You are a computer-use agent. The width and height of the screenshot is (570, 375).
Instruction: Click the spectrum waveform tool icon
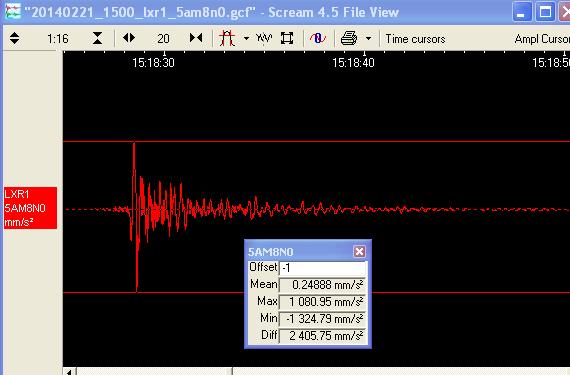pyautogui.click(x=264, y=38)
